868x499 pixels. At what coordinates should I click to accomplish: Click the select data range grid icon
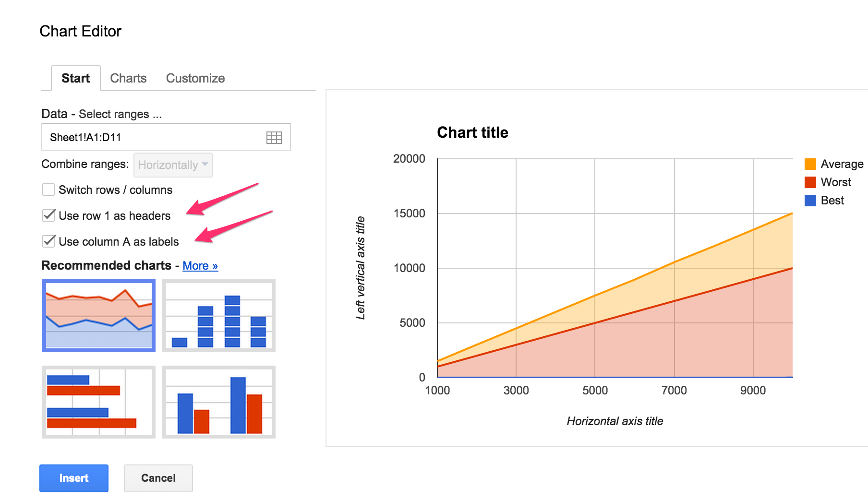click(x=274, y=138)
